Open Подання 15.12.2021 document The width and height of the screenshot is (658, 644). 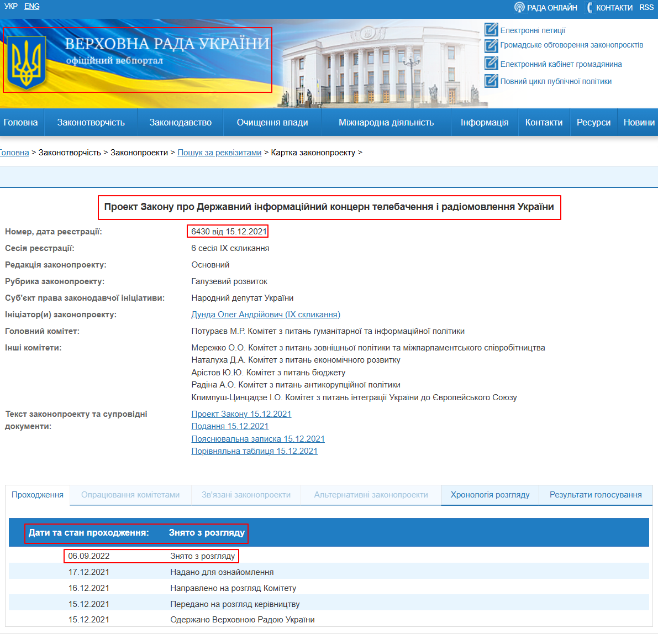pos(230,426)
